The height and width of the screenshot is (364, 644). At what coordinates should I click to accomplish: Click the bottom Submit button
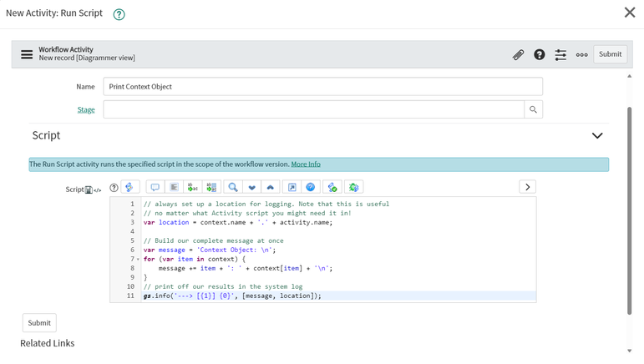pos(39,323)
